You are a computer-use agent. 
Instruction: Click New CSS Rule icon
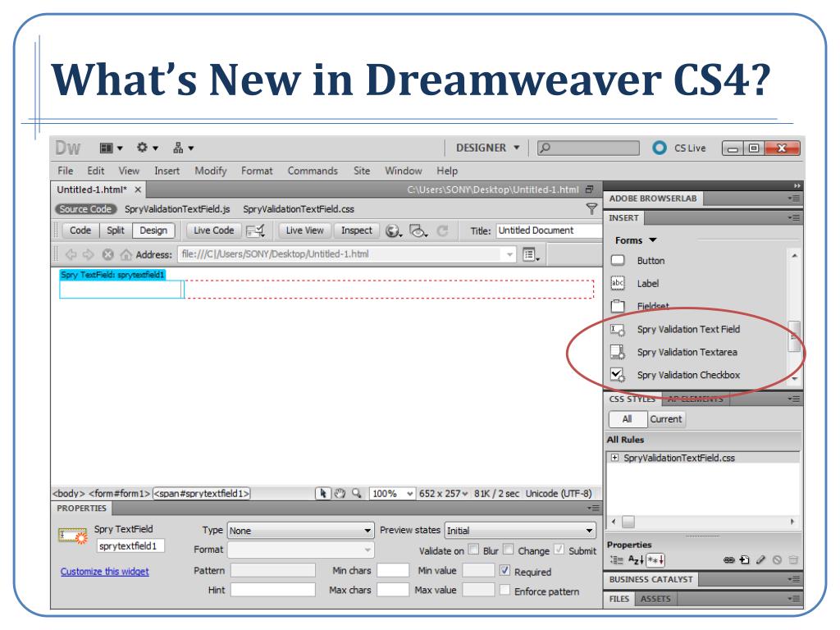tap(745, 560)
